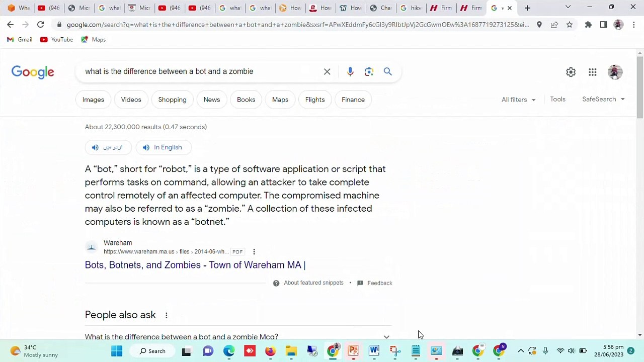The height and width of the screenshot is (362, 644).
Task: Open Task View on taskbar
Action: [x=186, y=351]
